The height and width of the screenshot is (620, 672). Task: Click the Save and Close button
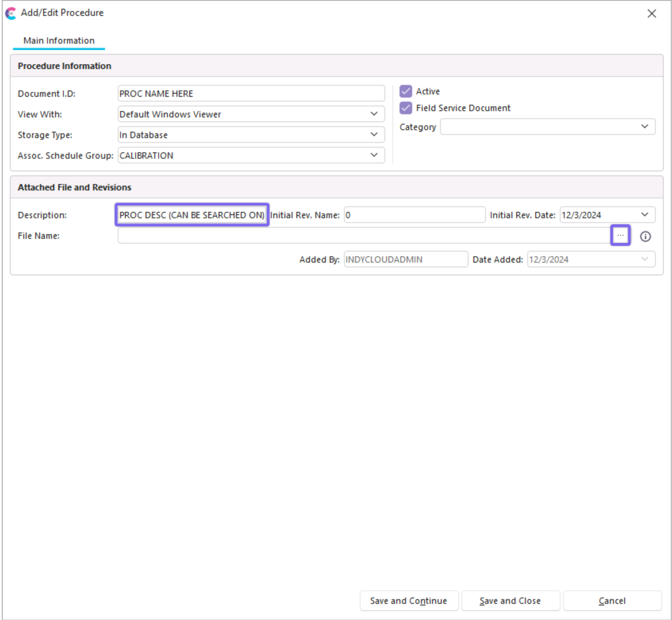[510, 601]
